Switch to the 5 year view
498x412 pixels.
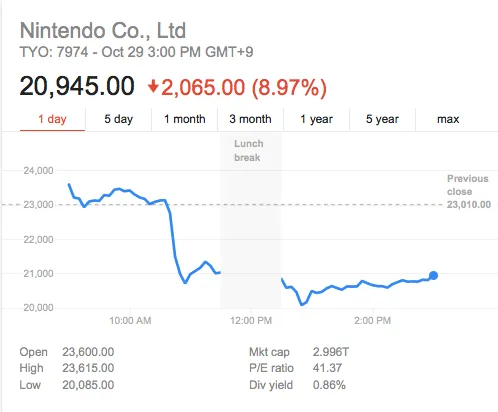point(382,119)
